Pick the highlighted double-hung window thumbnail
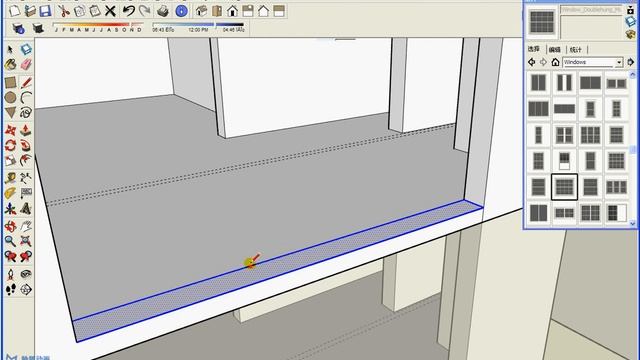The width and height of the screenshot is (640, 360). coord(564,187)
